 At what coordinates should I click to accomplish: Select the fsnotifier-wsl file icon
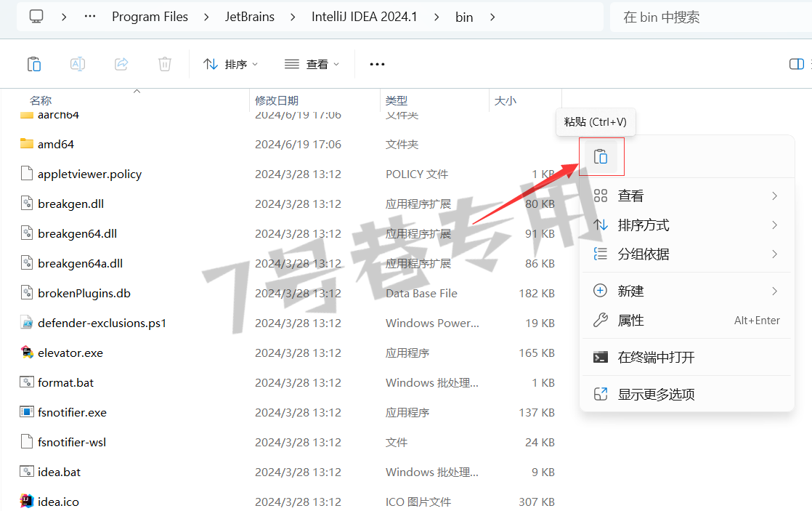pos(27,442)
